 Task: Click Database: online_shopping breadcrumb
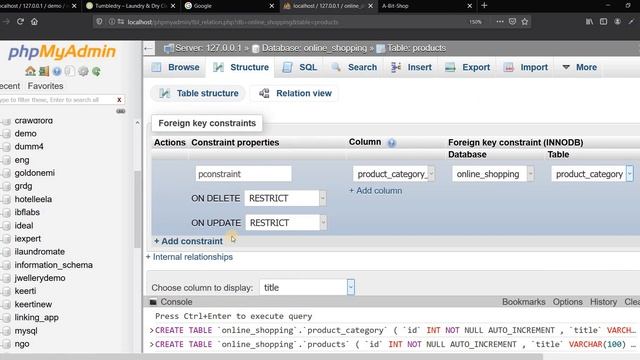click(314, 48)
